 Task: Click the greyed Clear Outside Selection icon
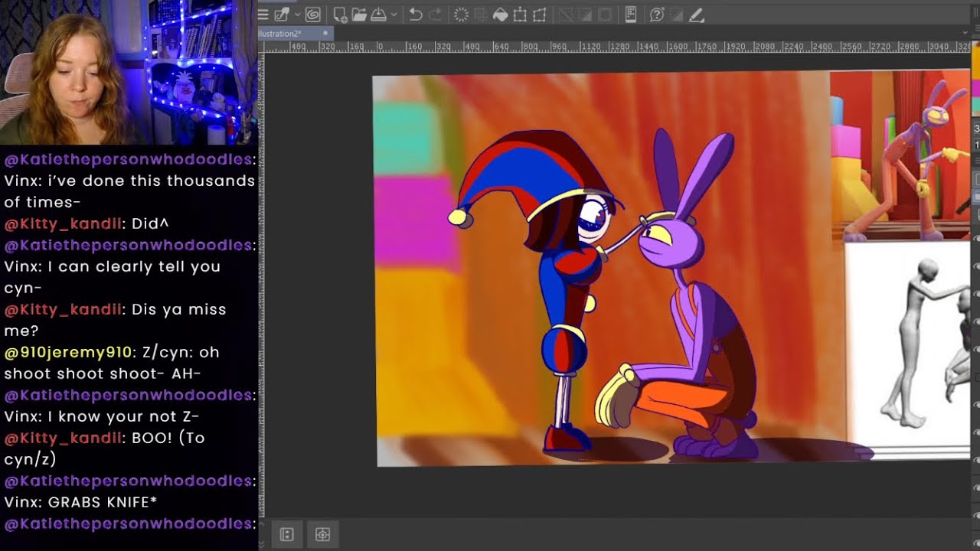pos(481,15)
